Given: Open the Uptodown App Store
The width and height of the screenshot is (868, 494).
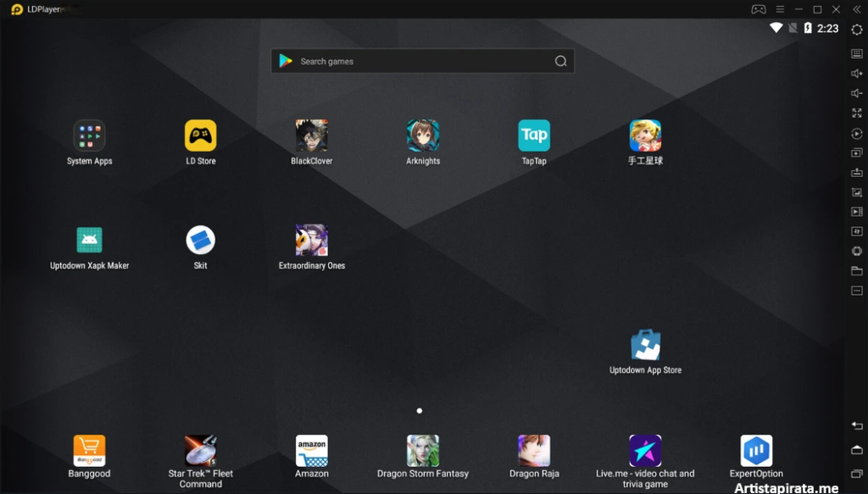Looking at the screenshot, I should pyautogui.click(x=645, y=346).
